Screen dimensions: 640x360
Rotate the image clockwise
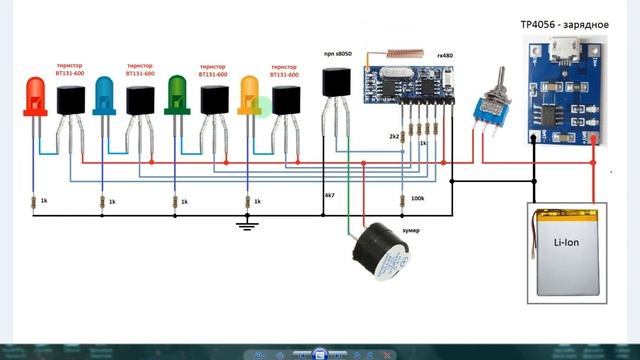click(370, 356)
